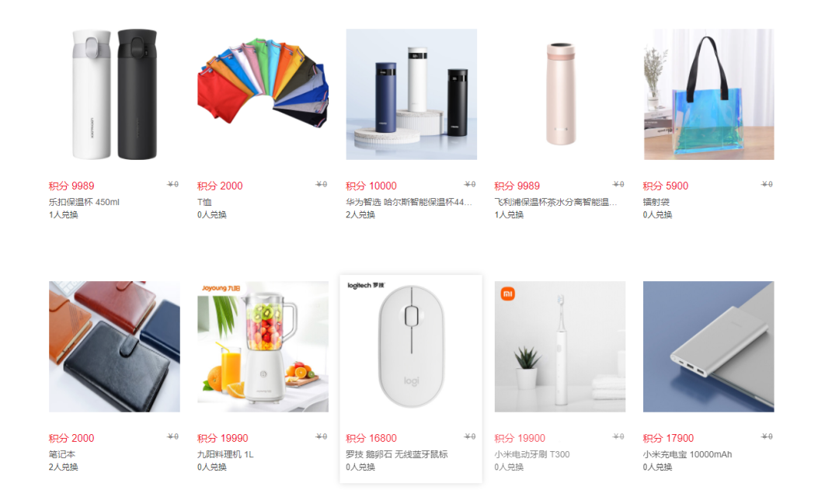The width and height of the screenshot is (839, 504).
Task: View the pink 飞利浦保温杯 product image
Action: pos(559,94)
